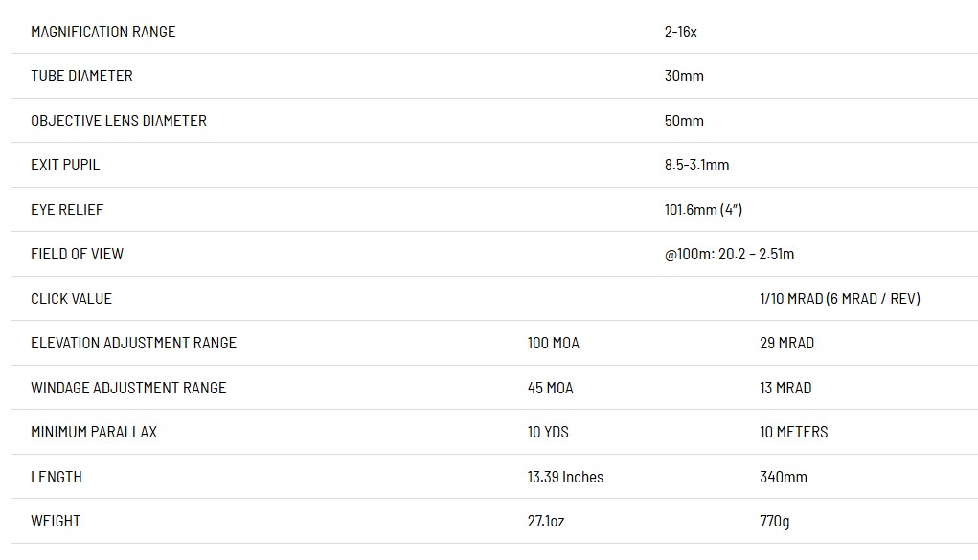Select the 770g weight value
The width and height of the screenshot is (978, 560).
(775, 521)
